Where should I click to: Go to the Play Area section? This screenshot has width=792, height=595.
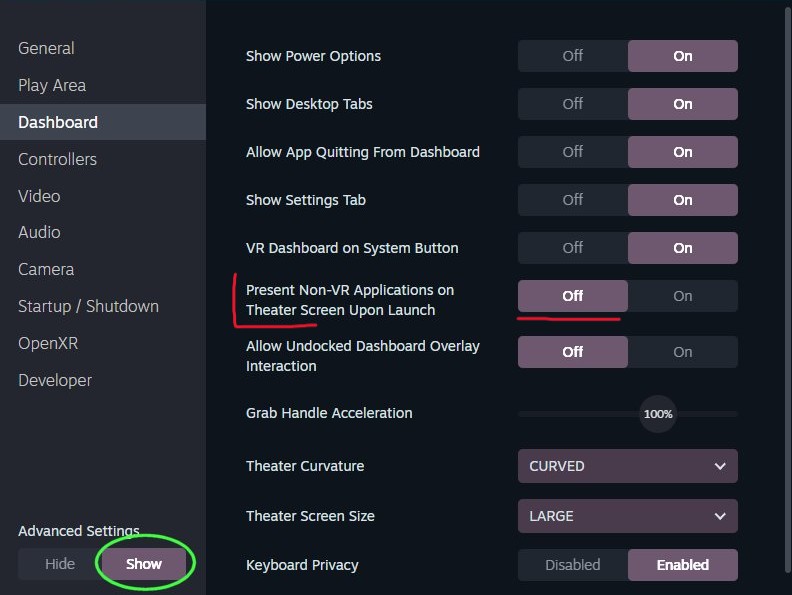52,85
